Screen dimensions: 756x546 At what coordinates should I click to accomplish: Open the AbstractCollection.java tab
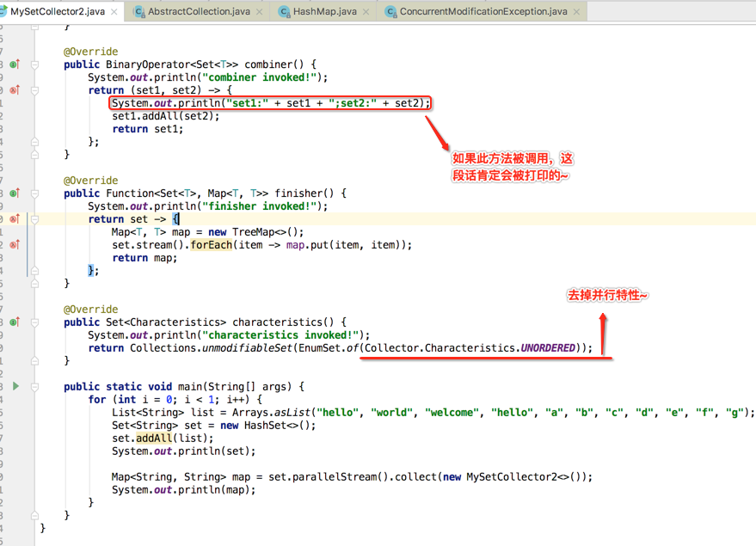199,11
